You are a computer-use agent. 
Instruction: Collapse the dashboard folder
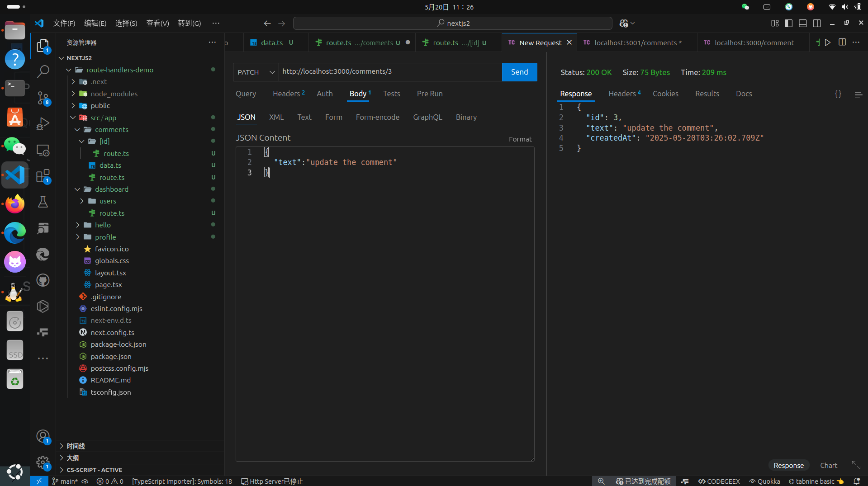(111, 189)
